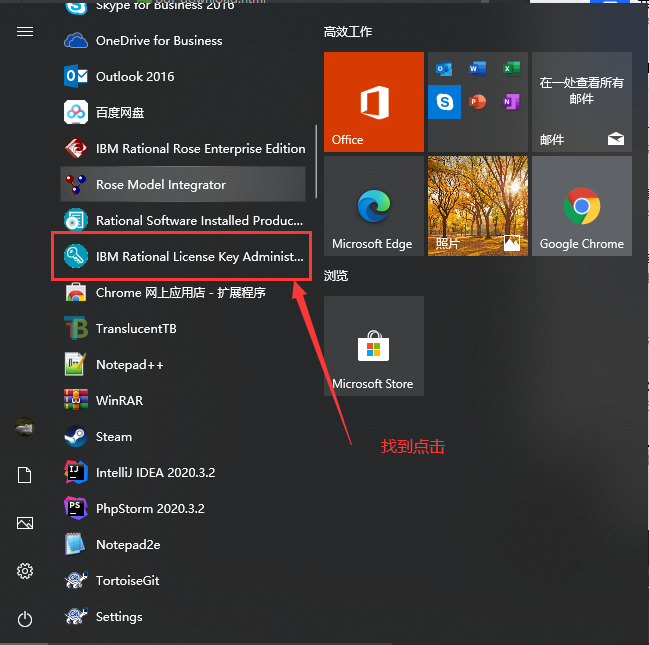Click the OneNote icon in the tile group
The height and width of the screenshot is (645, 649).
pos(511,102)
